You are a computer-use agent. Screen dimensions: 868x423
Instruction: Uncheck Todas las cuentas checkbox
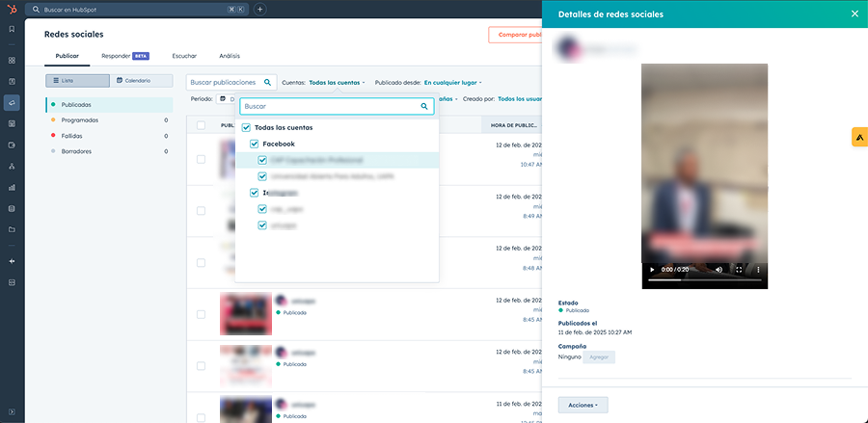(x=246, y=128)
